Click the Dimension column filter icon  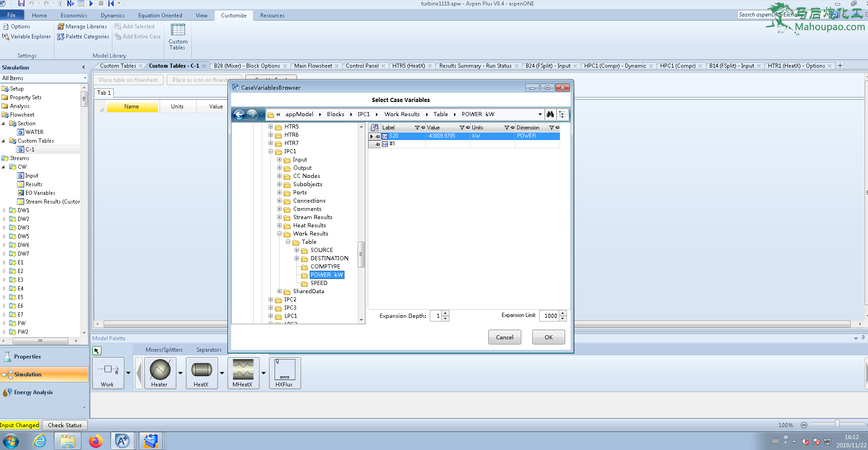coord(551,128)
